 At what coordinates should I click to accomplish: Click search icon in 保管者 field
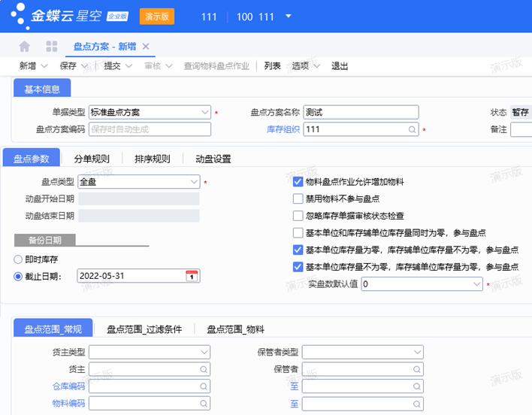tap(412, 369)
